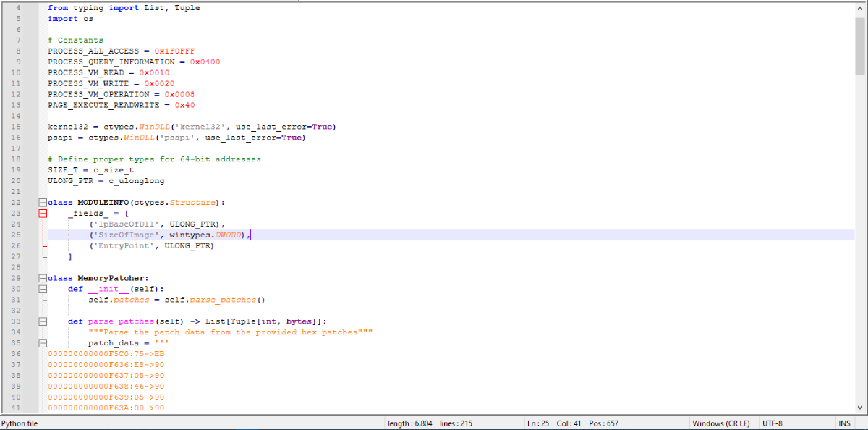The height and width of the screenshot is (430, 868).
Task: Click line number 15 in the margin
Action: [17, 127]
